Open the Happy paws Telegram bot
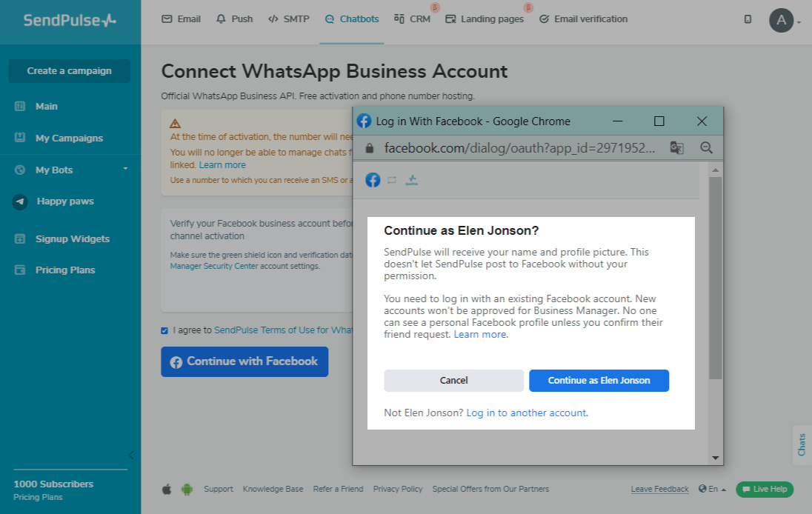This screenshot has width=812, height=514. click(64, 201)
